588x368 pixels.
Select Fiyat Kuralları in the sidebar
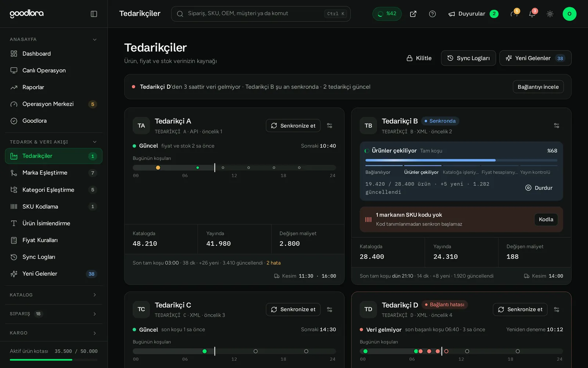tap(54, 240)
